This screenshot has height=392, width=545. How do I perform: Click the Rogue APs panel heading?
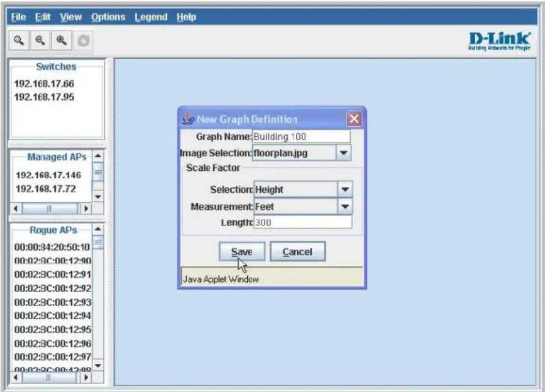53,230
